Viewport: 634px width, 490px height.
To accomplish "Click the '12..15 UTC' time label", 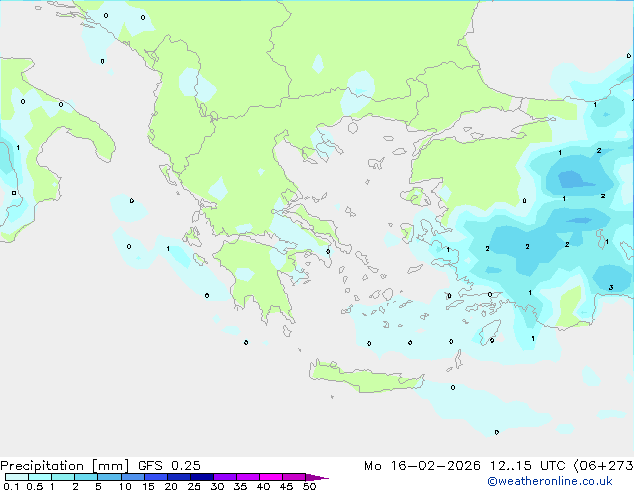I will point(527,466).
